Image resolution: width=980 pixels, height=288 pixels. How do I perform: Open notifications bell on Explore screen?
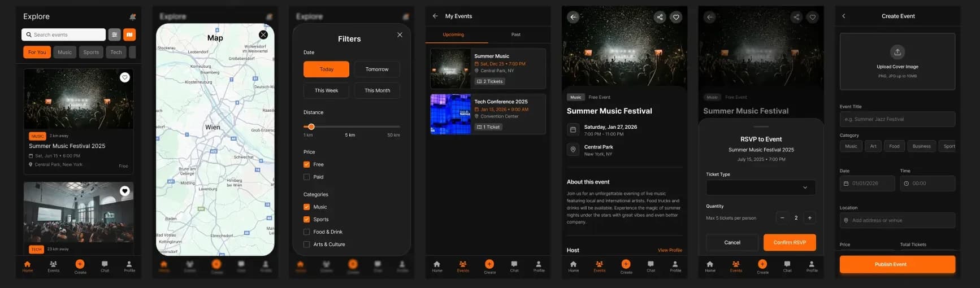[x=132, y=17]
